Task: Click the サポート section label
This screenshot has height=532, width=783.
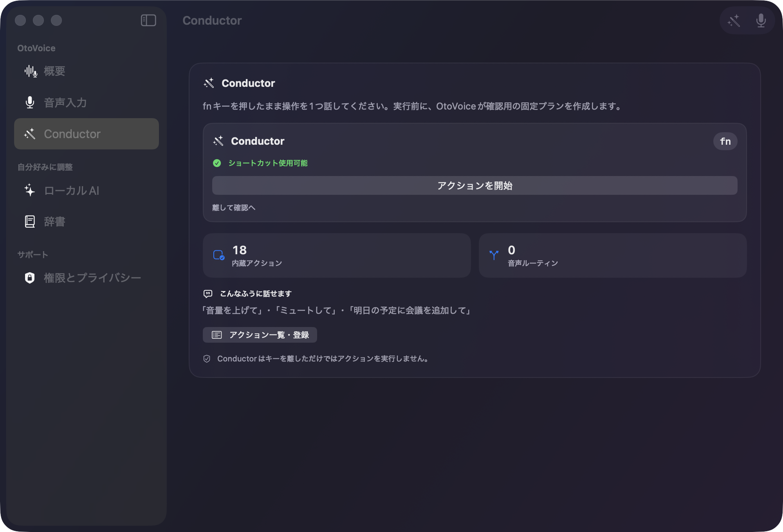Action: pyautogui.click(x=32, y=255)
